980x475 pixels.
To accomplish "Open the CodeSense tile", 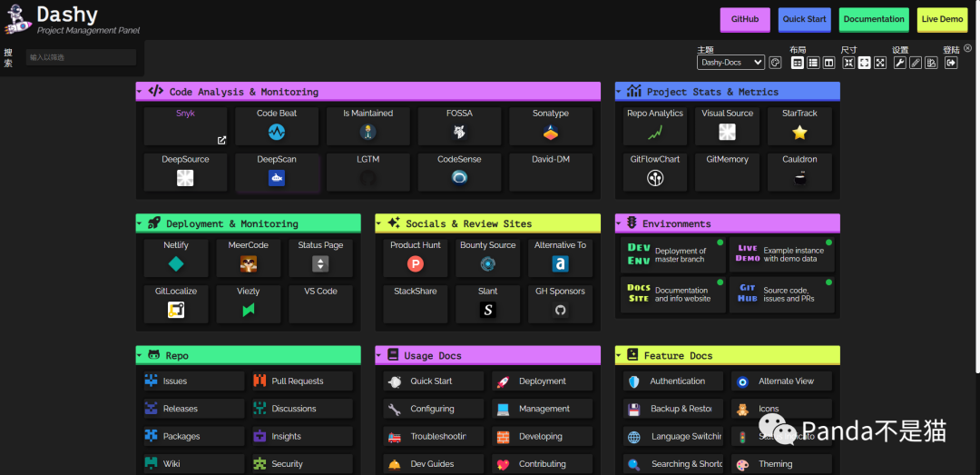I will [x=459, y=172].
